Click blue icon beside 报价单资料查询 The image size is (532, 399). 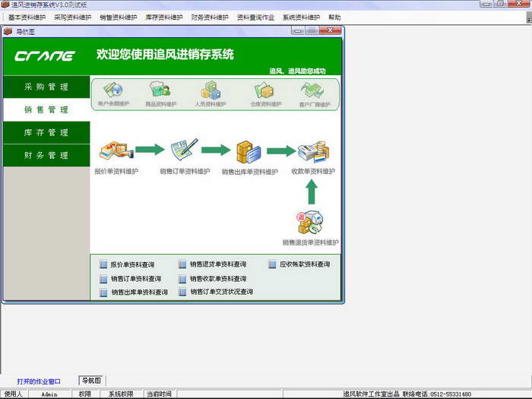pyautogui.click(x=103, y=264)
